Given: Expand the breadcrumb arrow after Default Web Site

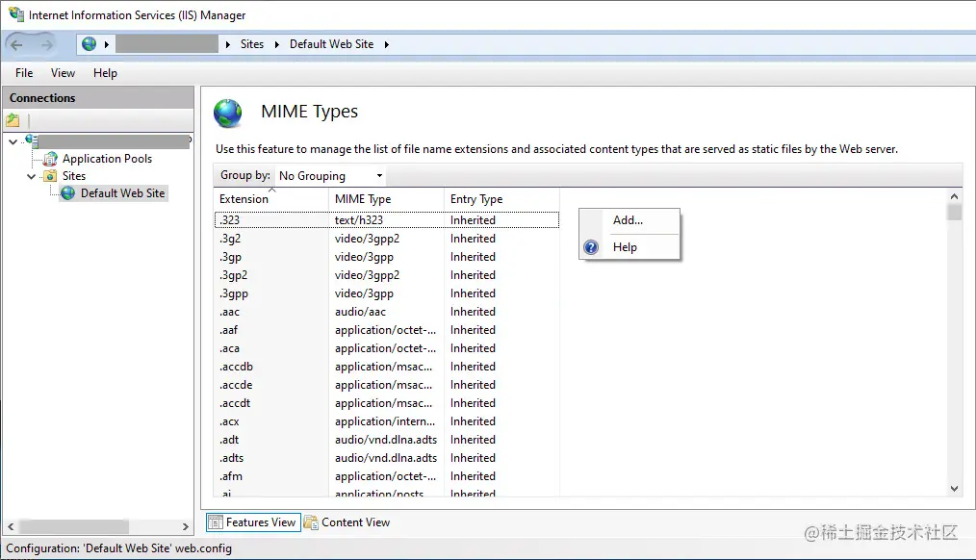Looking at the screenshot, I should (387, 44).
